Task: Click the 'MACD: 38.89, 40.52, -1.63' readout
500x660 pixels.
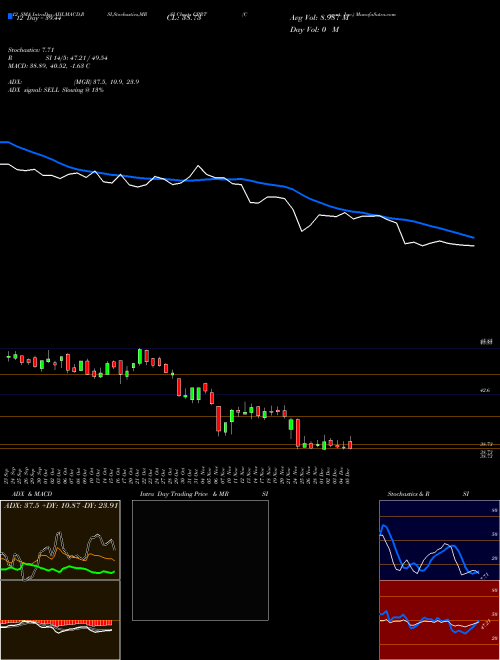Action: 46,66
